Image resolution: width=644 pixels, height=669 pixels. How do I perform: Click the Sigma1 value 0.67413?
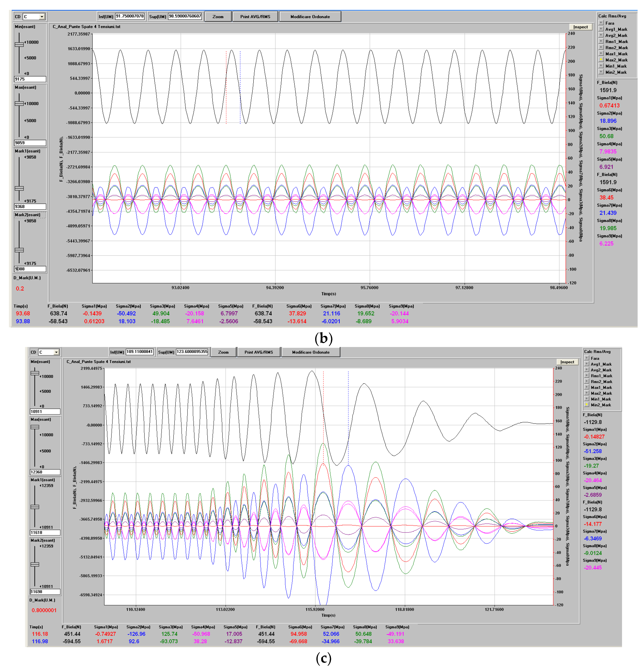tap(609, 105)
